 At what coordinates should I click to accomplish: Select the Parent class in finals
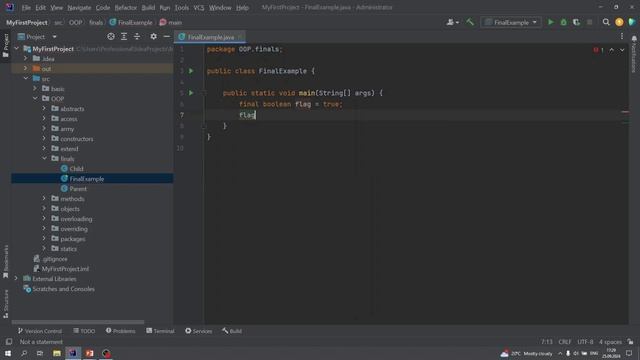78,189
